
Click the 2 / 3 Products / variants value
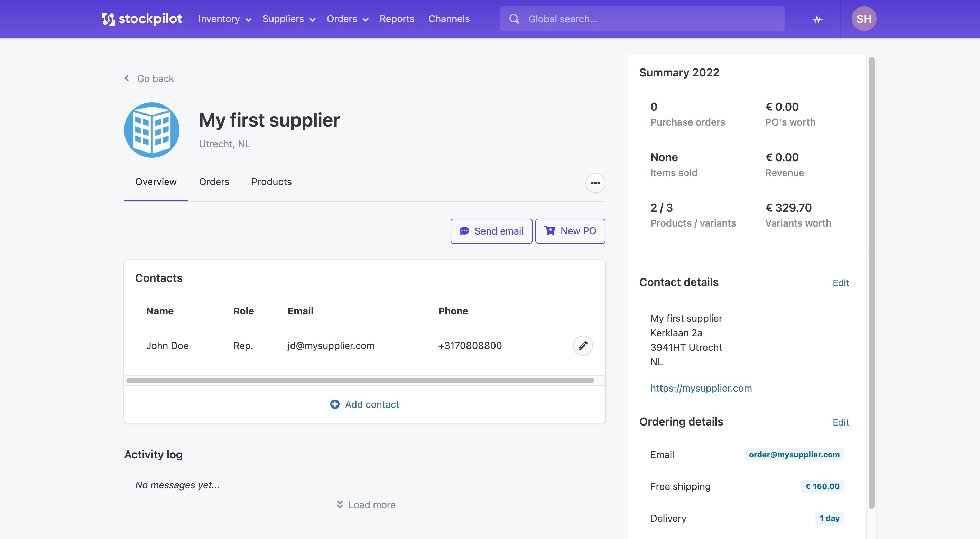[x=662, y=208]
